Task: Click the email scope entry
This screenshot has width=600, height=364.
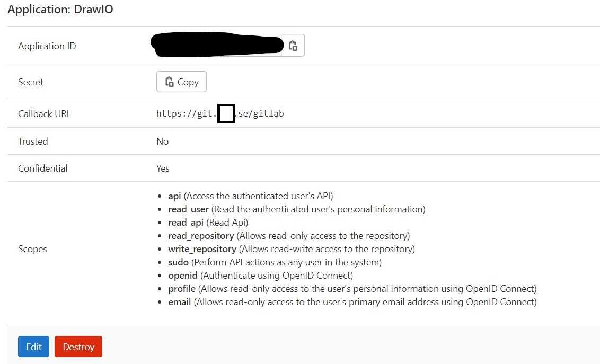Action: 179,301
